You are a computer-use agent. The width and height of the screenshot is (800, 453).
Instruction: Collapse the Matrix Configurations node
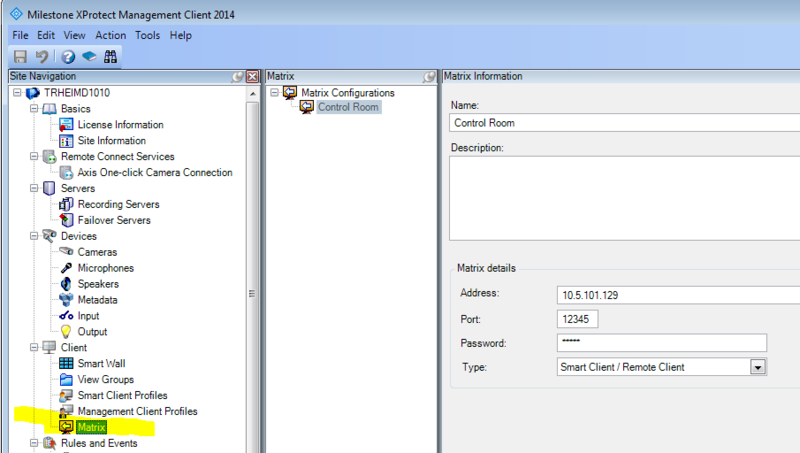tap(274, 93)
